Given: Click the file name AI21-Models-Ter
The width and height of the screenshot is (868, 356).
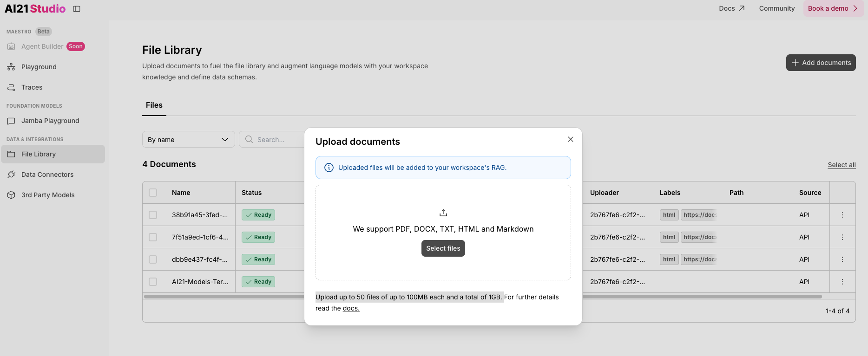Looking at the screenshot, I should (200, 282).
